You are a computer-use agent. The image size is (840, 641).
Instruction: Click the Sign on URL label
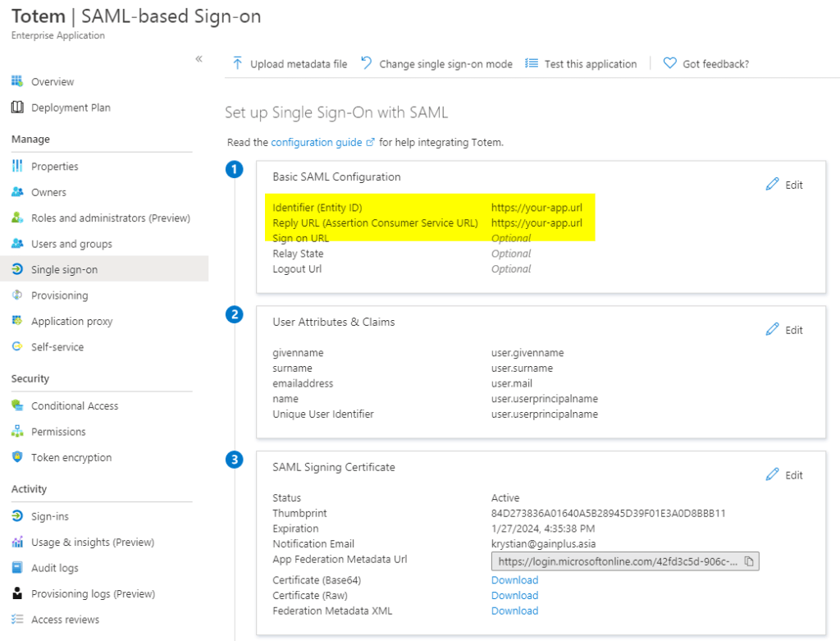(x=300, y=238)
